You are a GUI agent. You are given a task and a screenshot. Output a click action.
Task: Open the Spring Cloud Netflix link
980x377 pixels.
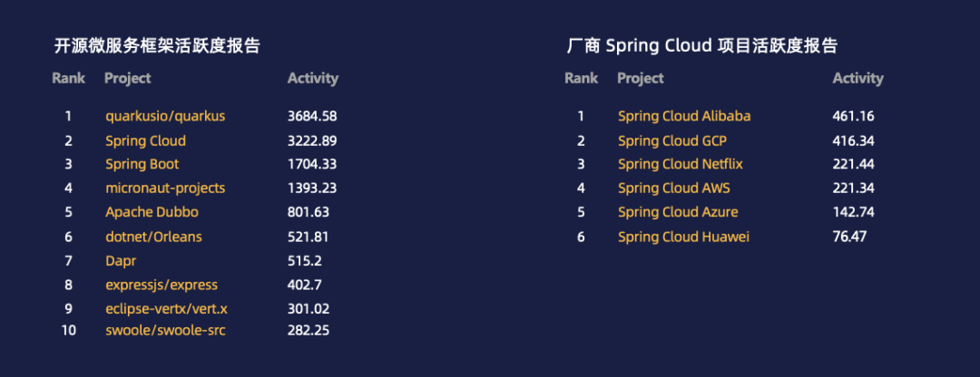pyautogui.click(x=680, y=164)
